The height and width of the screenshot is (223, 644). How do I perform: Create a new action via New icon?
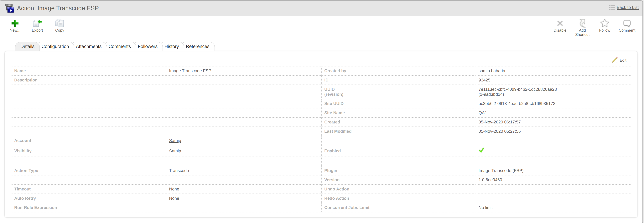[15, 24]
